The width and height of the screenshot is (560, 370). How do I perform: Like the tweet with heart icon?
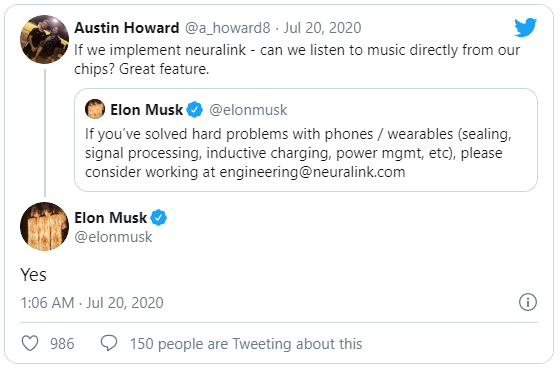coord(30,344)
